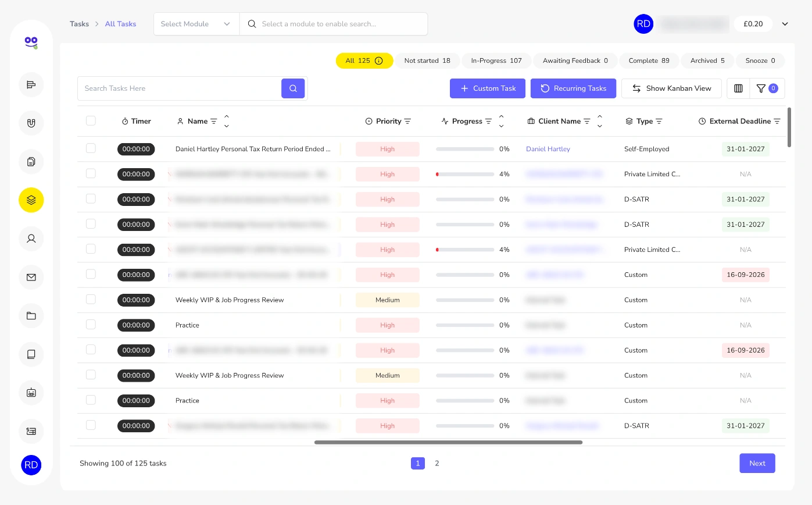Click the horizontal table scrollbar
Viewport: 812px width, 505px height.
pos(448,442)
